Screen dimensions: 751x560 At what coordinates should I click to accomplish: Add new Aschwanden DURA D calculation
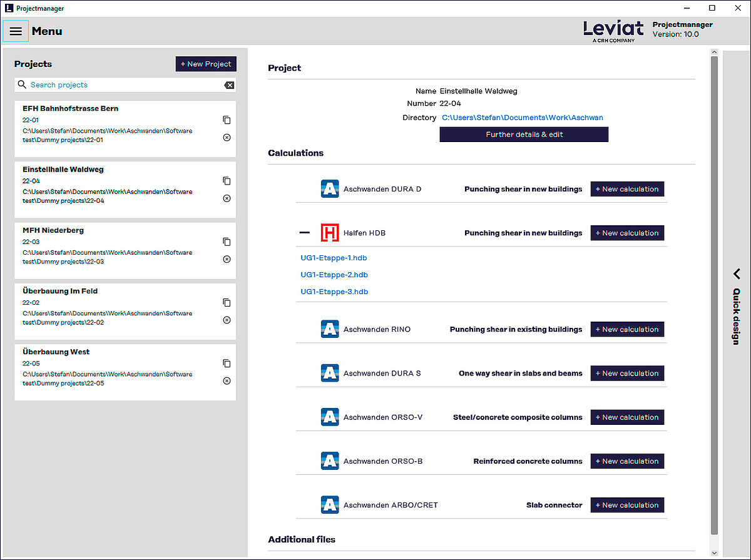tap(627, 189)
